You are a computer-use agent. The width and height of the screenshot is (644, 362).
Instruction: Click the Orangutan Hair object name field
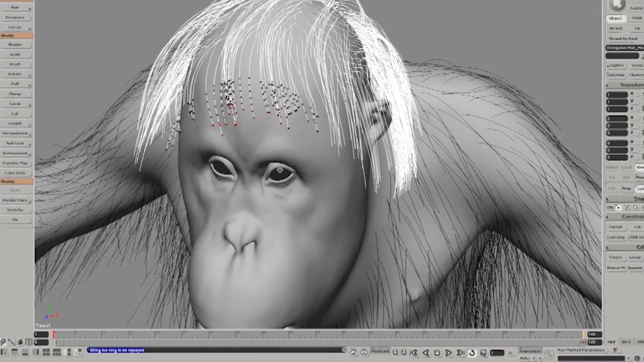[625, 48]
